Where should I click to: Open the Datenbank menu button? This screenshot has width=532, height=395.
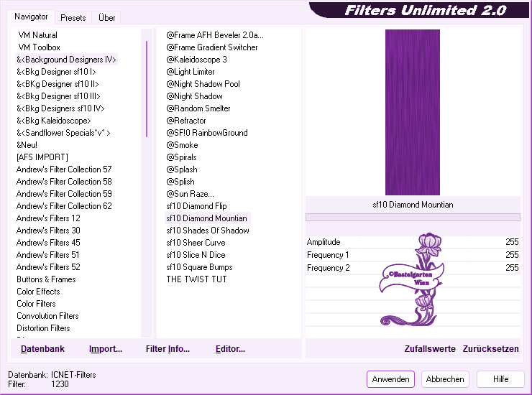tap(42, 349)
